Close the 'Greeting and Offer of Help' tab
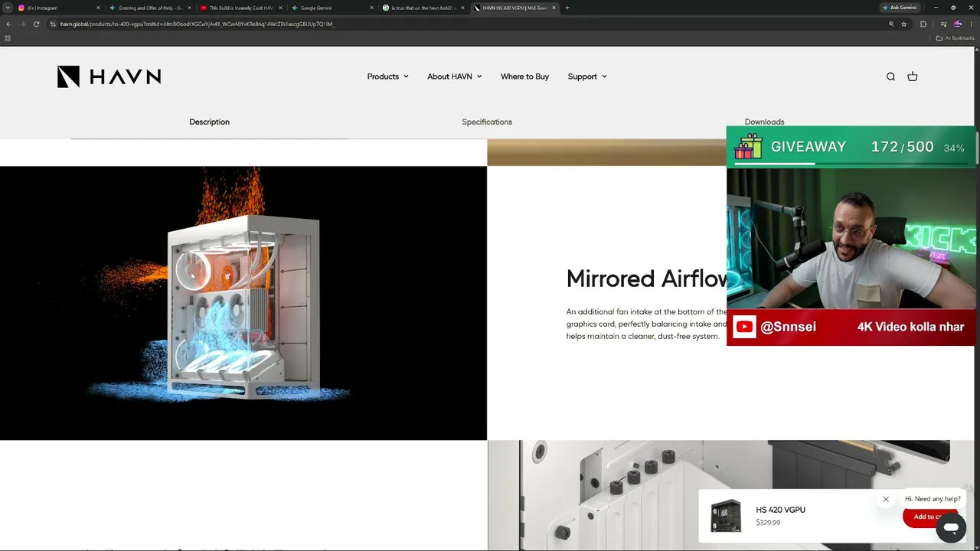This screenshot has height=551, width=980. click(189, 8)
